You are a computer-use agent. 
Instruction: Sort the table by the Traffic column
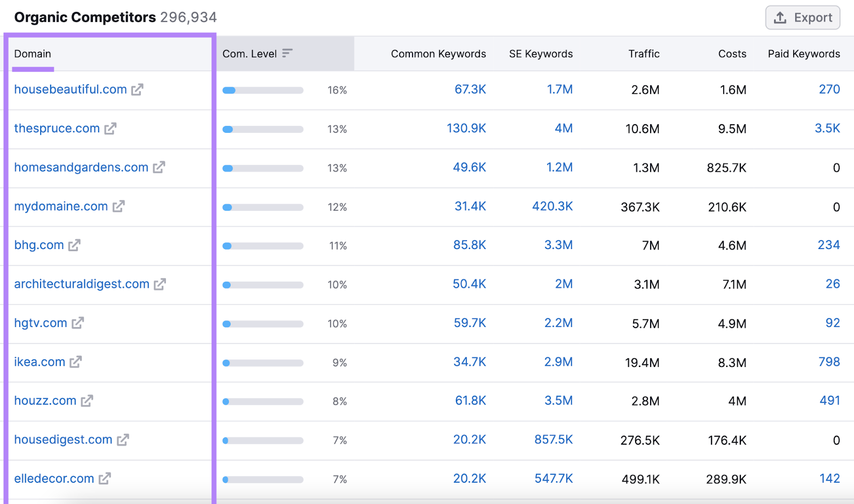click(x=644, y=53)
